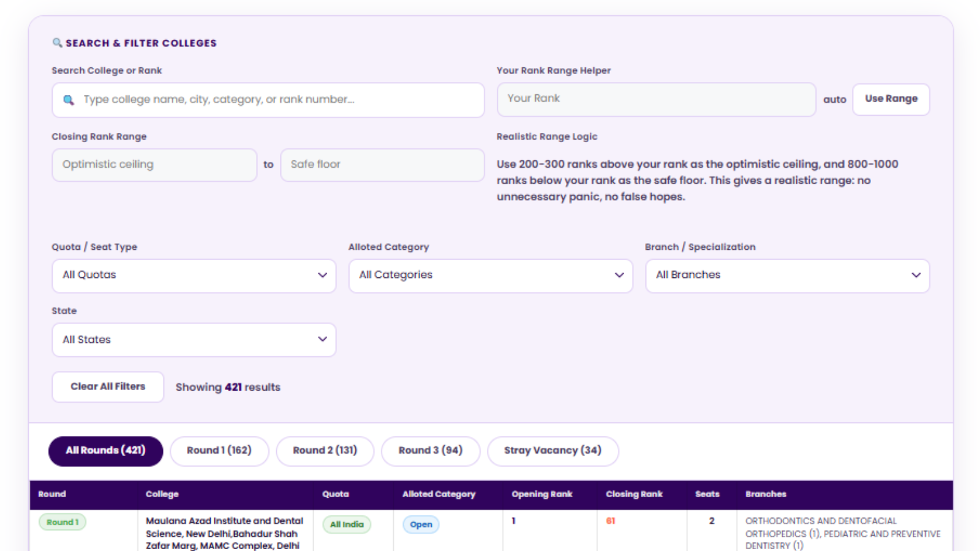980x551 pixels.
Task: Click the Optimistic ceiling input
Action: tap(154, 165)
